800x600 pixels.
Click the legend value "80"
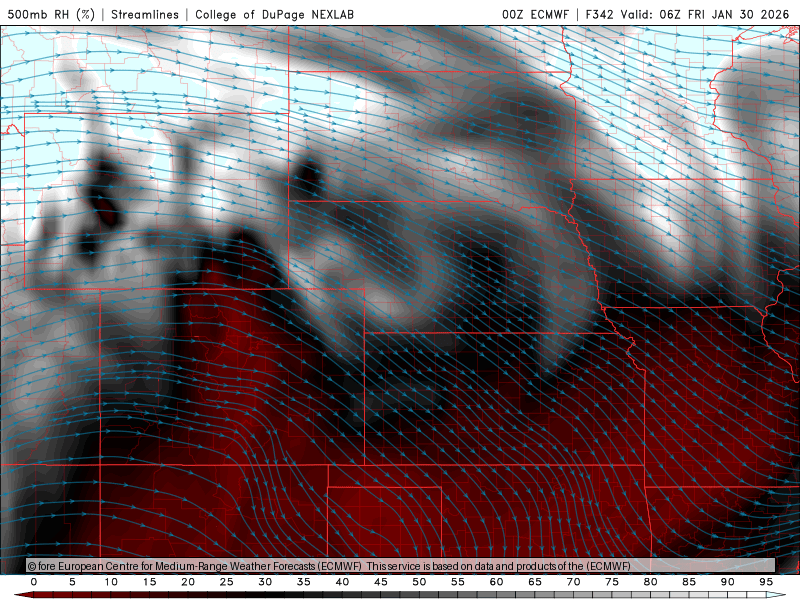(650, 582)
